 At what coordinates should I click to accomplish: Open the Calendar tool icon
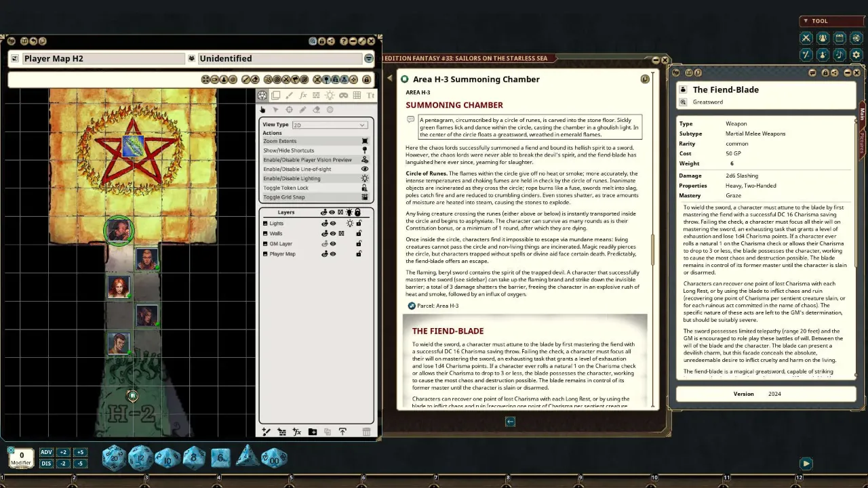840,38
